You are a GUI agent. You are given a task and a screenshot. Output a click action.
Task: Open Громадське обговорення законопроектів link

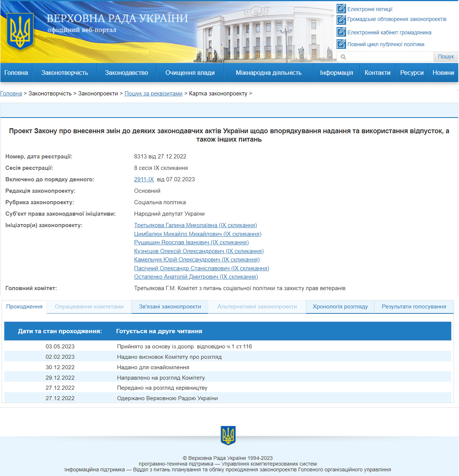[x=397, y=19]
